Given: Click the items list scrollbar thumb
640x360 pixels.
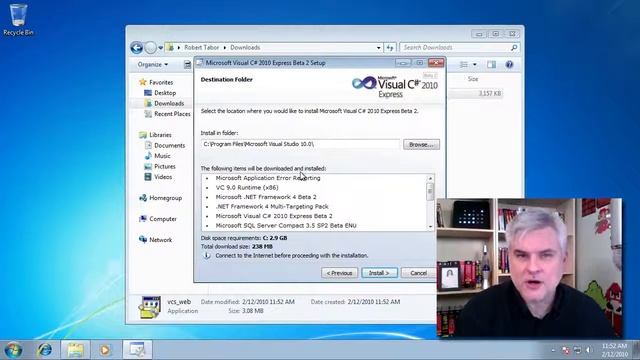Looking at the screenshot, I should tap(430, 191).
